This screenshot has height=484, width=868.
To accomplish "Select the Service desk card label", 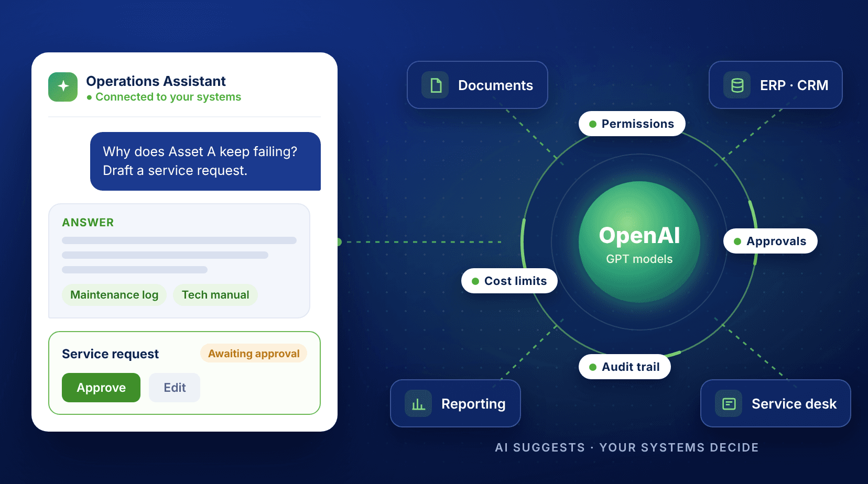I will (794, 404).
